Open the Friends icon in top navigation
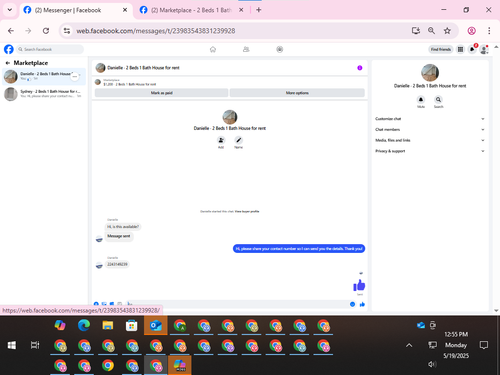The height and width of the screenshot is (375, 500). click(x=246, y=49)
